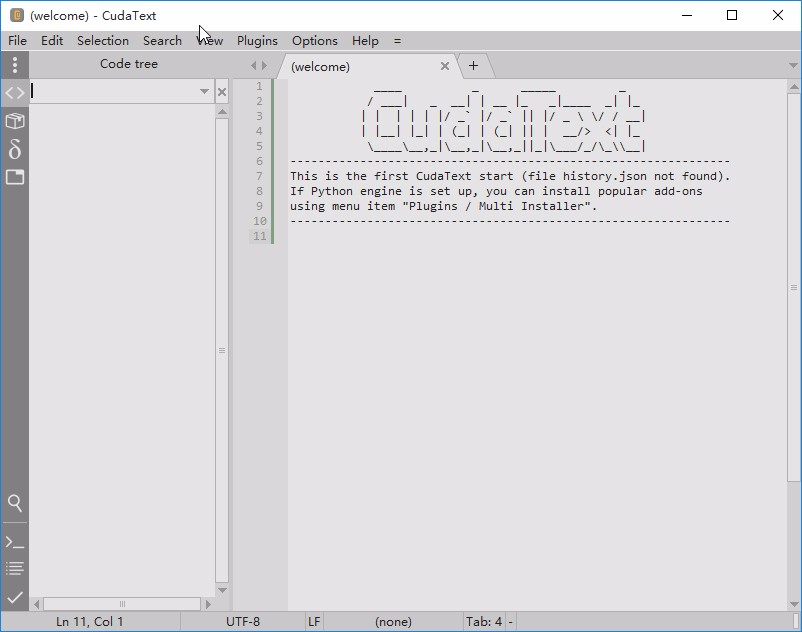Open the Tabs list panel icon
This screenshot has width=802, height=632.
click(15, 177)
